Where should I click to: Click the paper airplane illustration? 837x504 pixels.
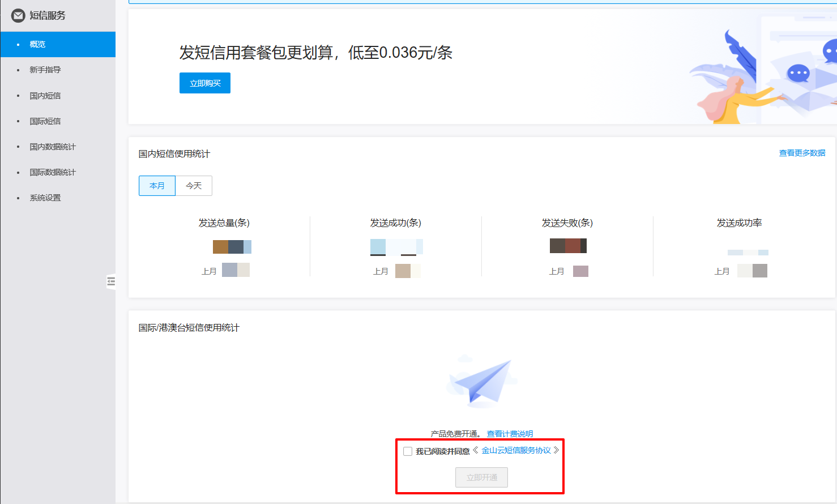tap(482, 382)
